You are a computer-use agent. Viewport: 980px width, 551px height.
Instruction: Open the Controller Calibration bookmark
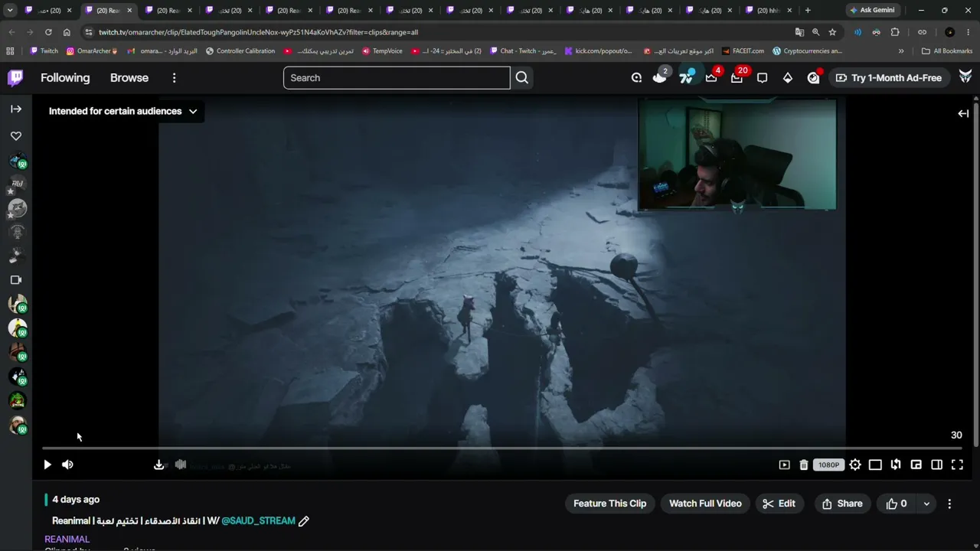[x=240, y=51]
